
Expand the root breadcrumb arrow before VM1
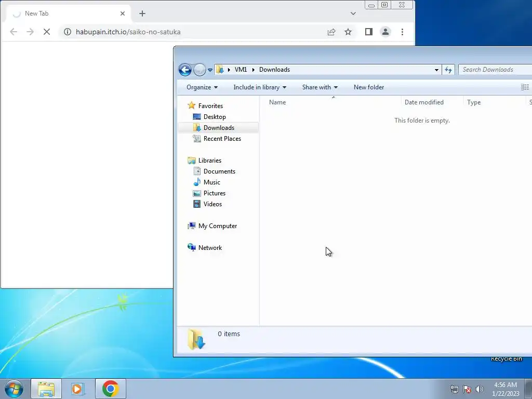coord(229,70)
